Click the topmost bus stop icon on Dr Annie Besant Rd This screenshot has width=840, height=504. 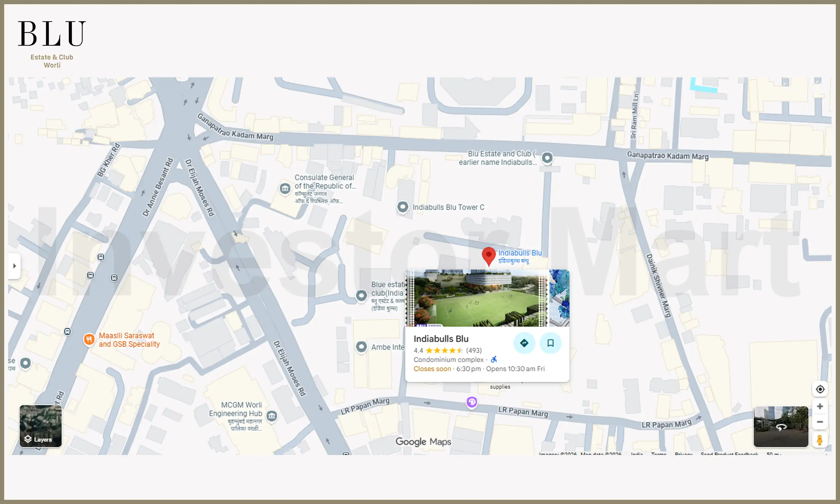[101, 257]
